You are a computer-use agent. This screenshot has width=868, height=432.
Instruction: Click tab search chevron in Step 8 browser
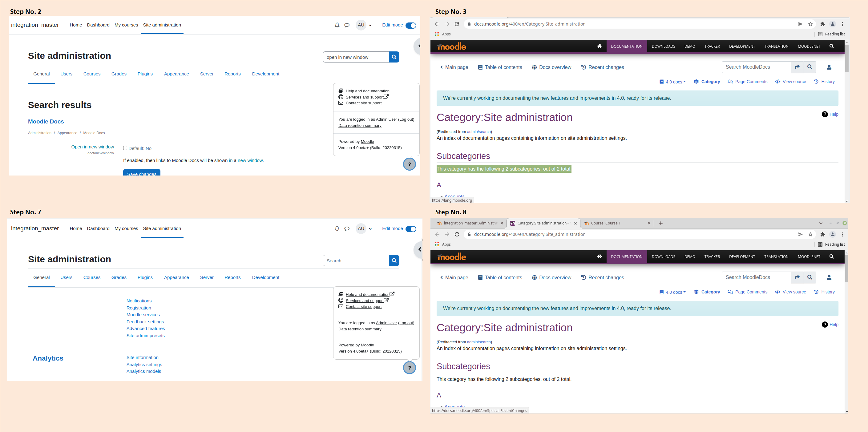pyautogui.click(x=821, y=223)
